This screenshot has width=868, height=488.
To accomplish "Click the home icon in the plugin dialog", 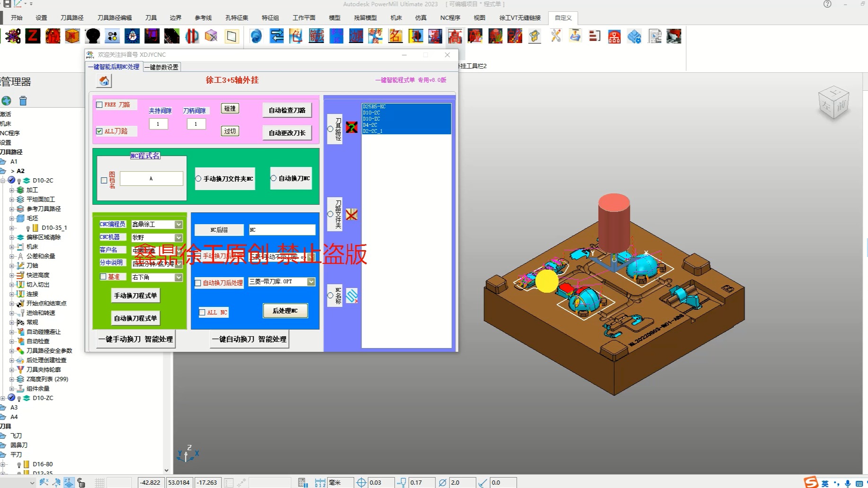I will [x=104, y=81].
